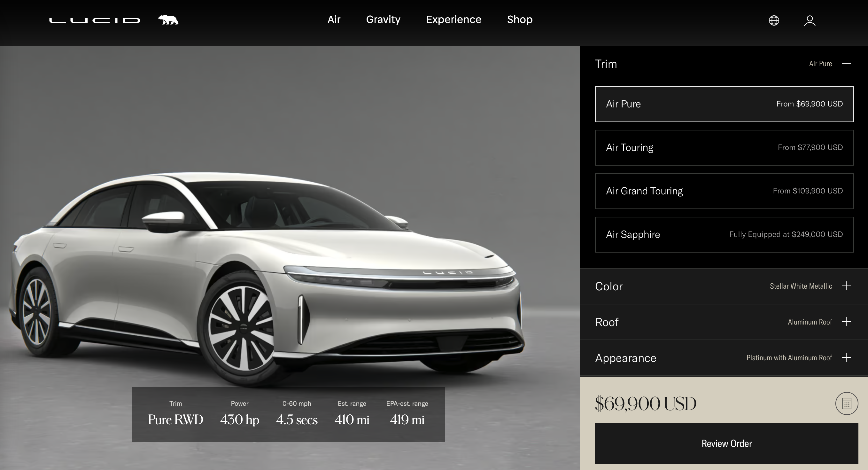The height and width of the screenshot is (470, 868).
Task: Select the Air Touring trim option
Action: coord(724,148)
